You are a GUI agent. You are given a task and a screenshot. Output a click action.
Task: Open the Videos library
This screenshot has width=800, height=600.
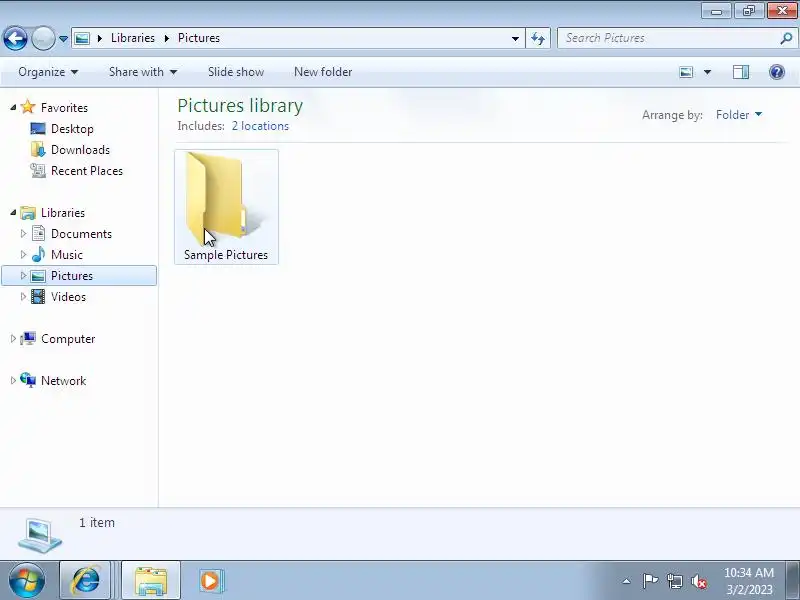pyautogui.click(x=68, y=296)
